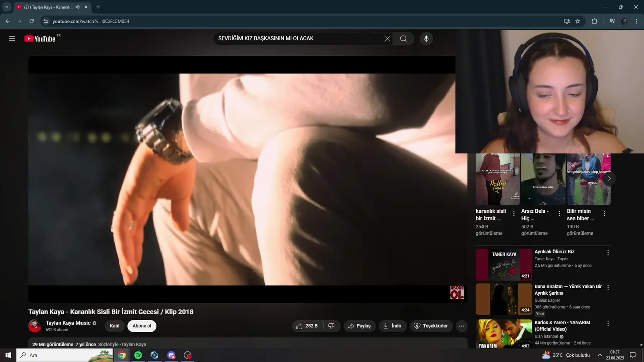
Task: Dislike the Taylan Kaya video
Action: pos(331,326)
